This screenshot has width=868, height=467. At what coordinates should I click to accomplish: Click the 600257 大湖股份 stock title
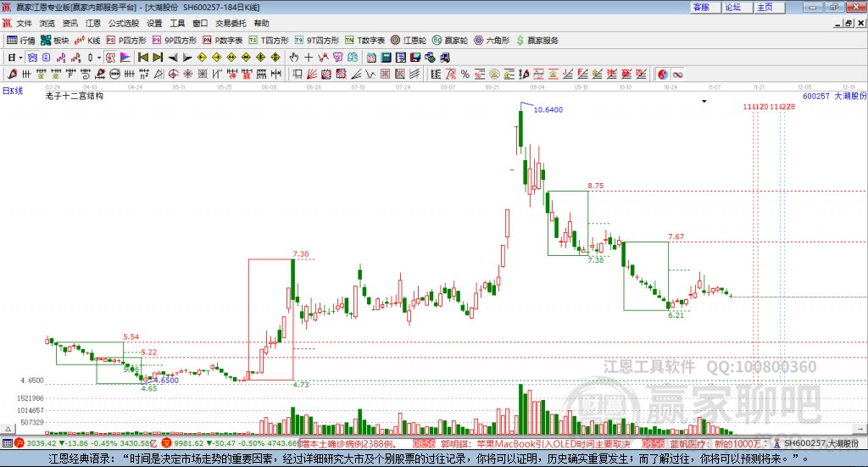click(834, 97)
